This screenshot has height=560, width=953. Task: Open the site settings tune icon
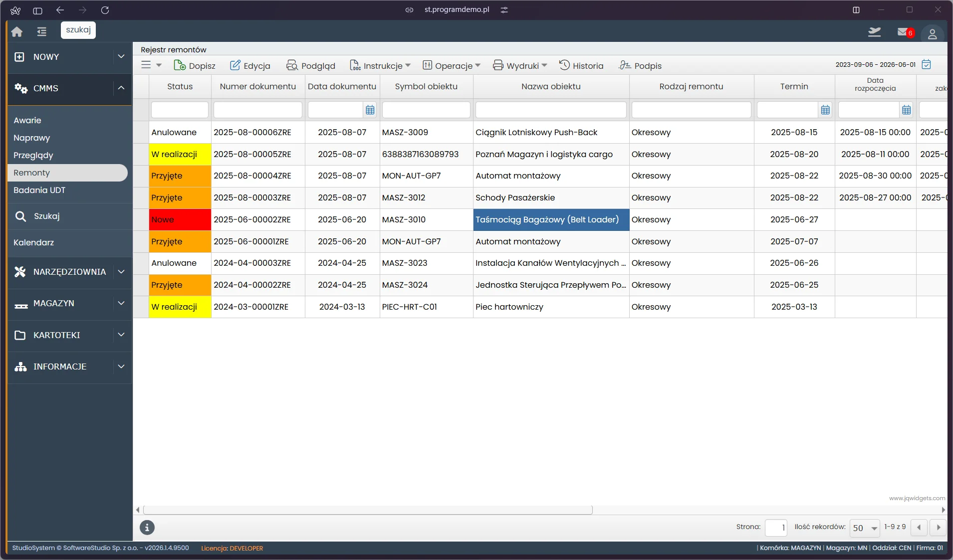point(504,9)
